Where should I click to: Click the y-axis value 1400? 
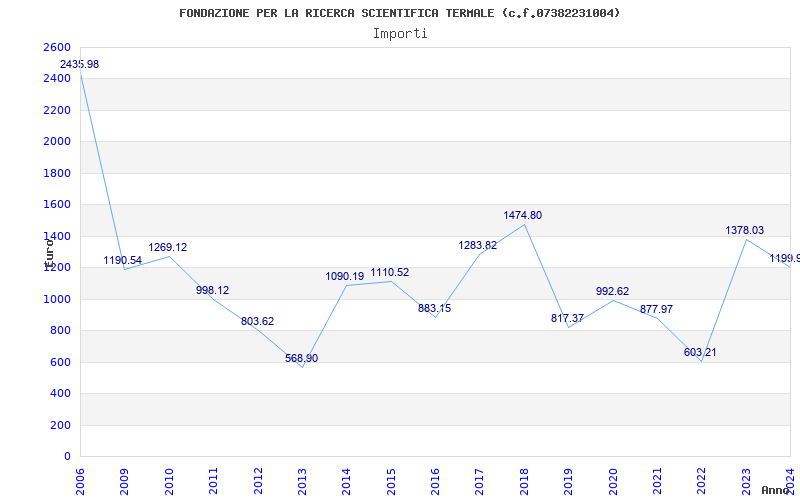tap(57, 236)
